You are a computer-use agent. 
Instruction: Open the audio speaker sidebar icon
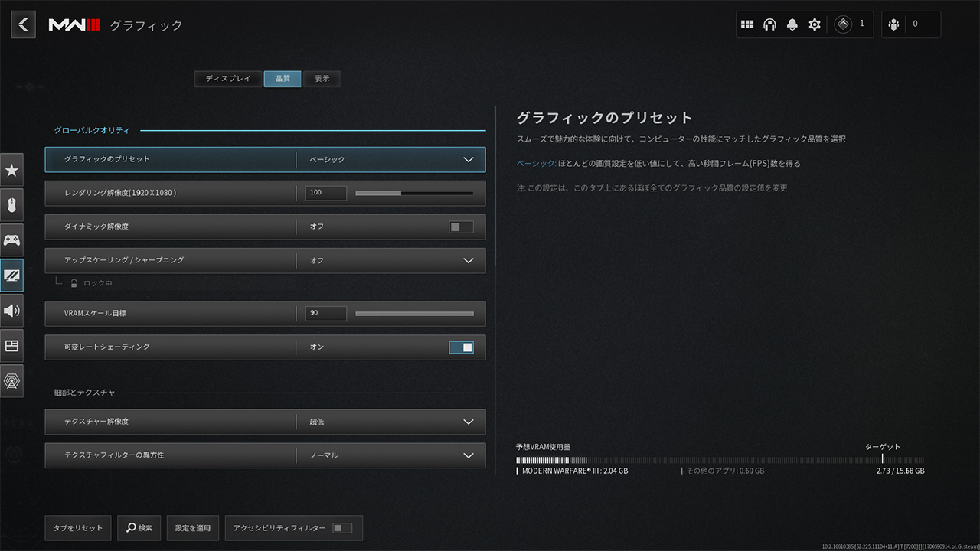point(11,311)
